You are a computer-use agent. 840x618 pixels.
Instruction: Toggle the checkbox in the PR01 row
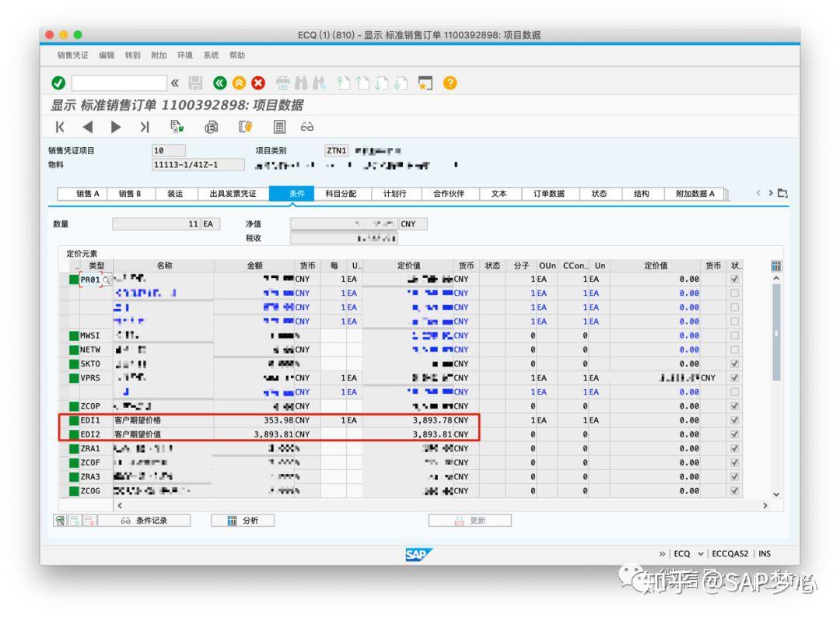(734, 279)
